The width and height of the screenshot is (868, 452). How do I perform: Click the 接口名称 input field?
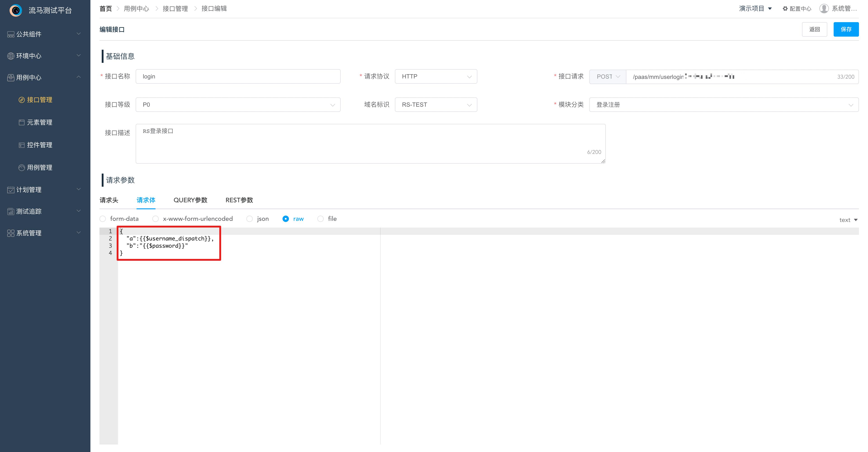pyautogui.click(x=238, y=76)
